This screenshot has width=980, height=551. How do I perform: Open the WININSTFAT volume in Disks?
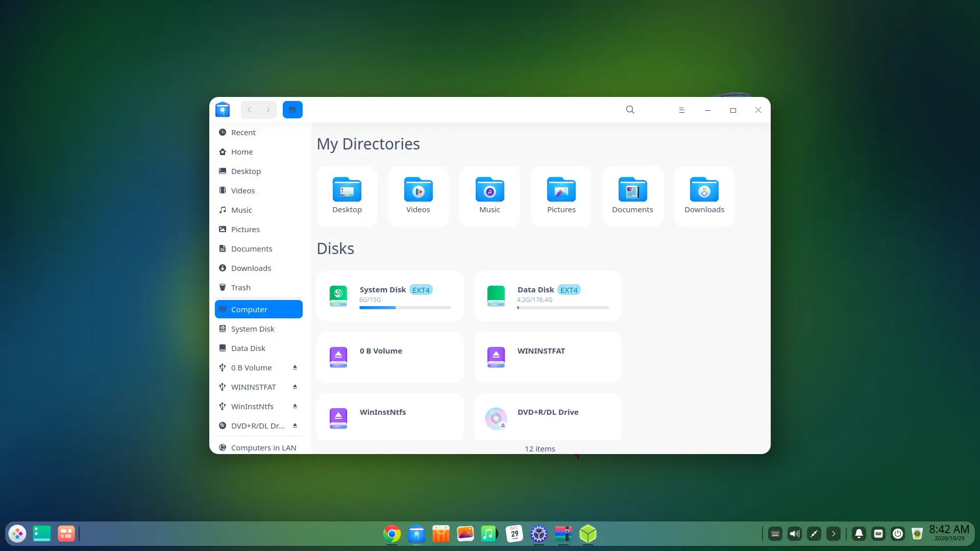click(x=547, y=357)
